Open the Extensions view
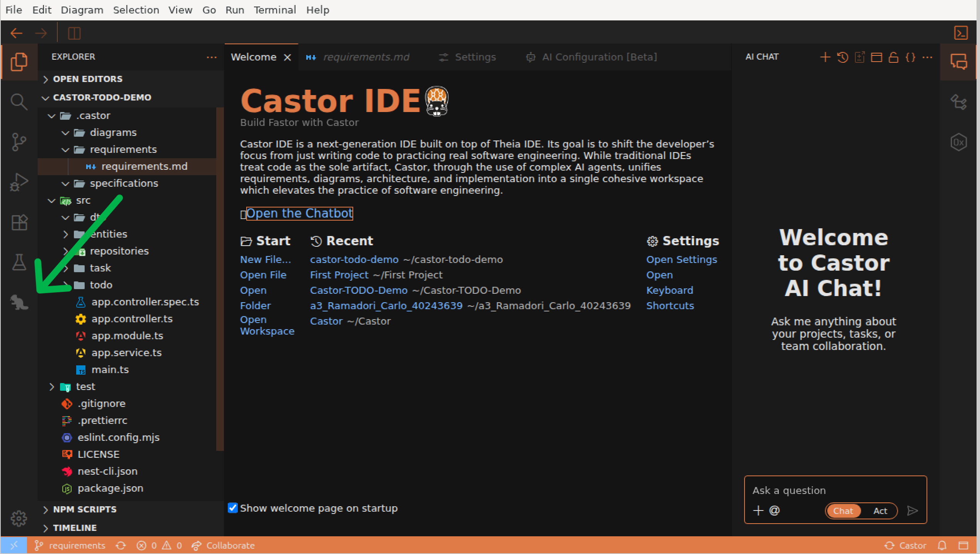 19,222
